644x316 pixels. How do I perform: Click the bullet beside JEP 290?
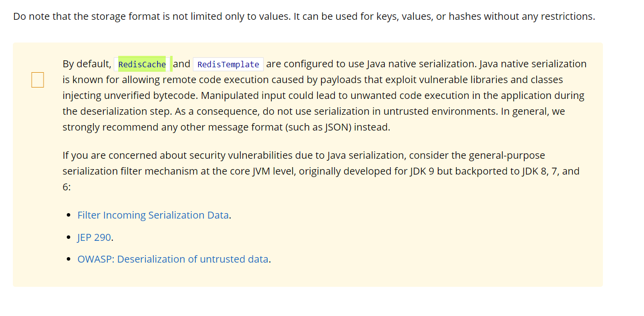(x=69, y=238)
